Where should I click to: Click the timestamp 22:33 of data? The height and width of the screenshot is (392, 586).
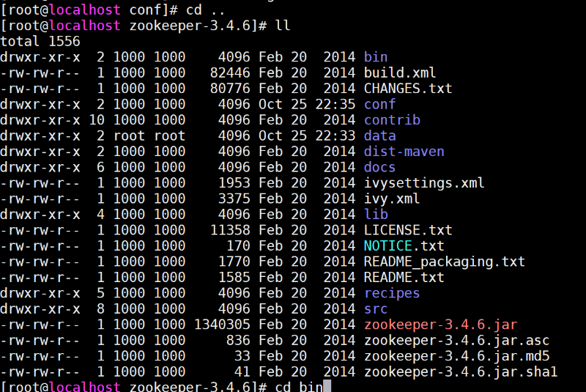[335, 136]
